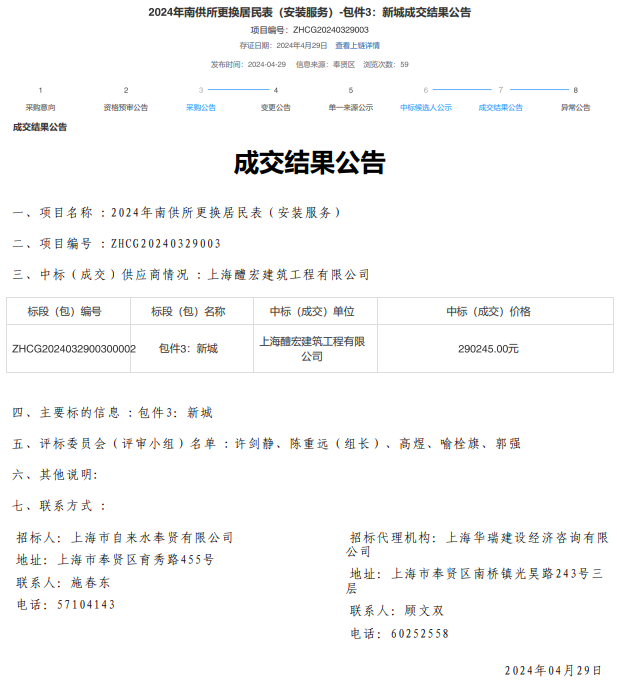
Task: Click the 中标（成交）单位 column header
Action: pyautogui.click(x=311, y=311)
